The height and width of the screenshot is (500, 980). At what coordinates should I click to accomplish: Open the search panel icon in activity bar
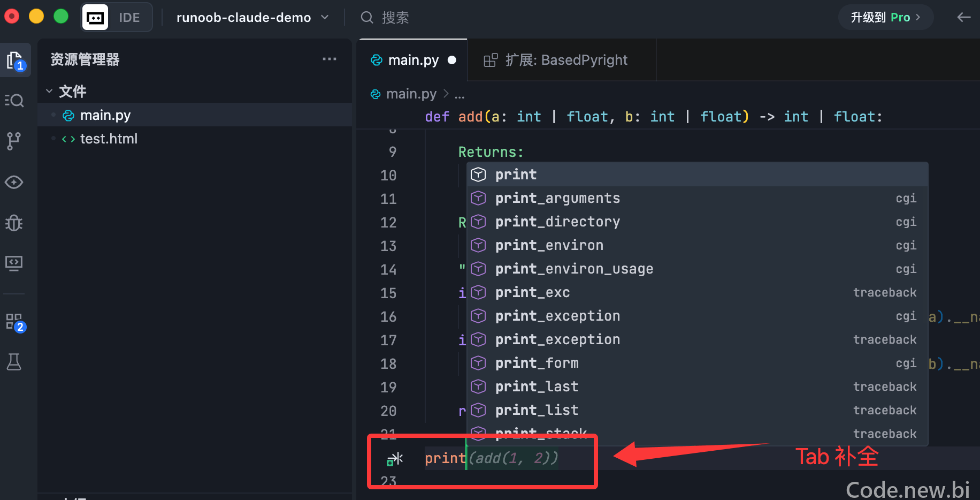pos(14,101)
